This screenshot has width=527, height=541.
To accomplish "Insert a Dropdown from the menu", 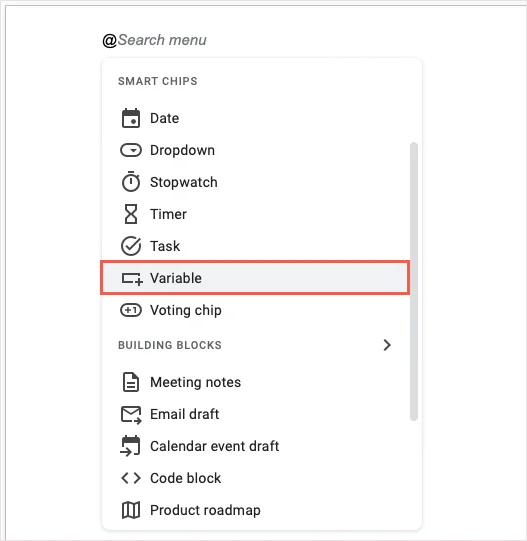I will [255, 150].
